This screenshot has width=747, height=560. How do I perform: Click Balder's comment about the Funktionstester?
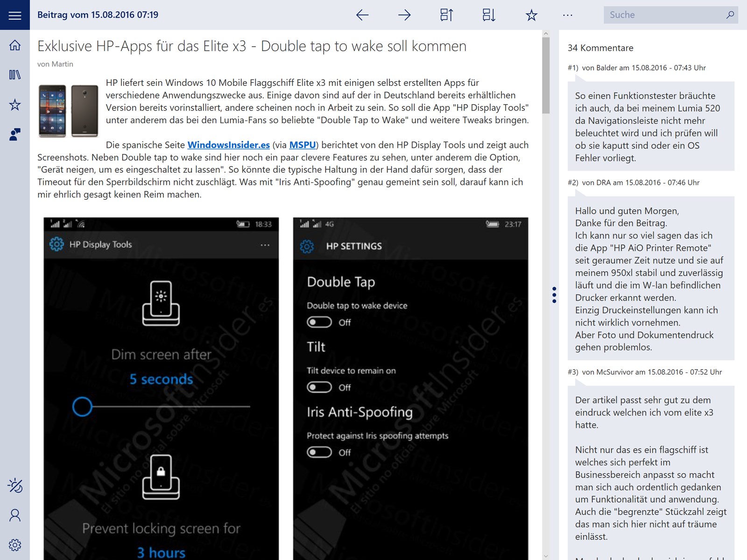click(x=651, y=126)
